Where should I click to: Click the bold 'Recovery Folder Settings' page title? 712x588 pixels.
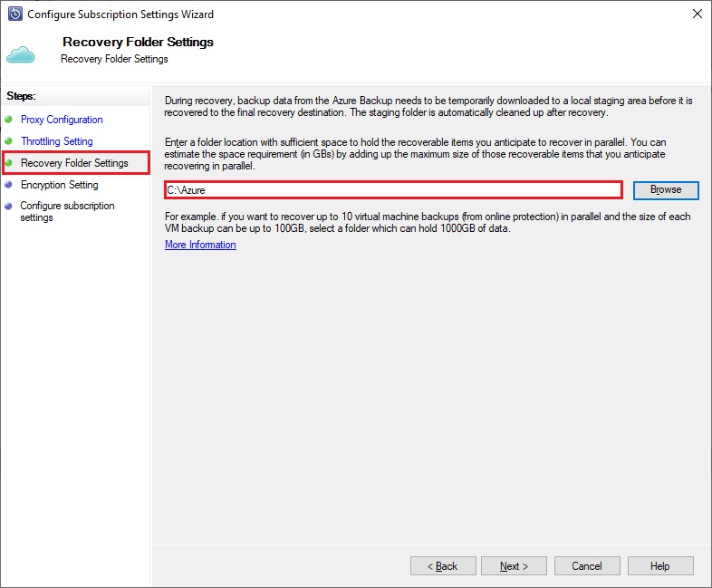138,42
